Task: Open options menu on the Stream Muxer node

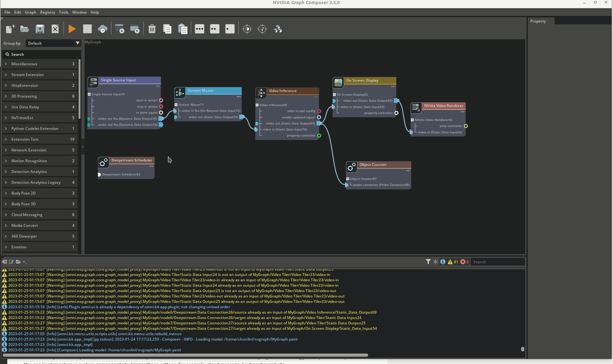Action: point(238,97)
